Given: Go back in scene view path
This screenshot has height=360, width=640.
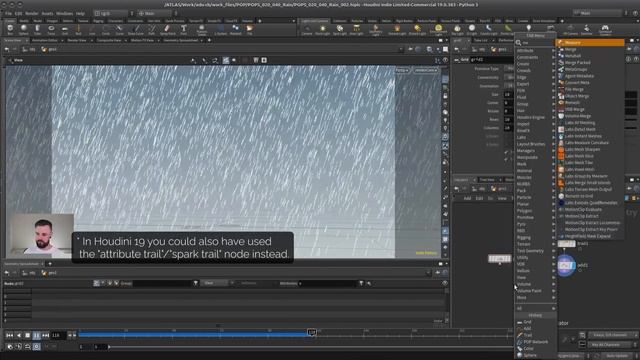Looking at the screenshot, I should (7, 49).
